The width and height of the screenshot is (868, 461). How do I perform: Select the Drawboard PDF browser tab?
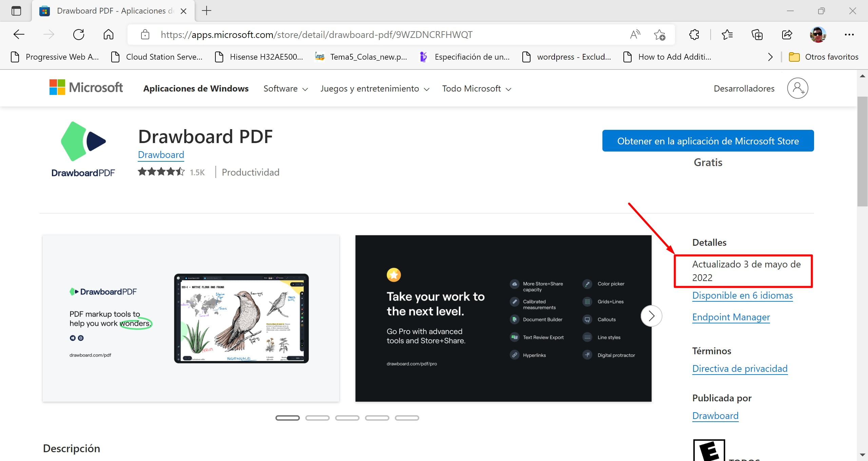pyautogui.click(x=114, y=11)
